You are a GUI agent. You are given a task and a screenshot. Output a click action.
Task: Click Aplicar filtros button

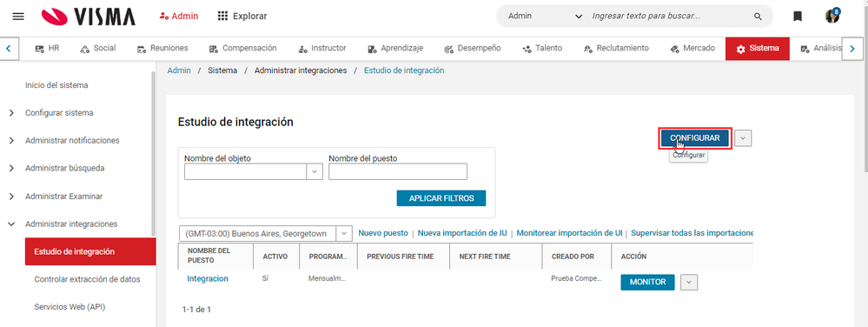(x=441, y=198)
